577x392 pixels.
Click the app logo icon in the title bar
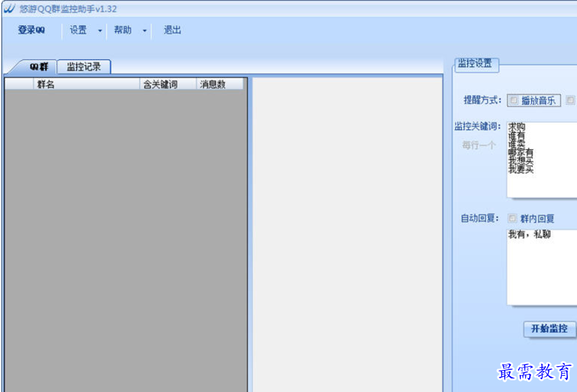[10, 8]
